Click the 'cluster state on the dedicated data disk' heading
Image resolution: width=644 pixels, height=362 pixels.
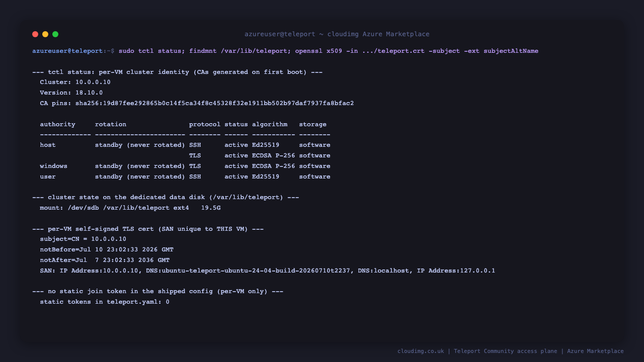[166, 197]
